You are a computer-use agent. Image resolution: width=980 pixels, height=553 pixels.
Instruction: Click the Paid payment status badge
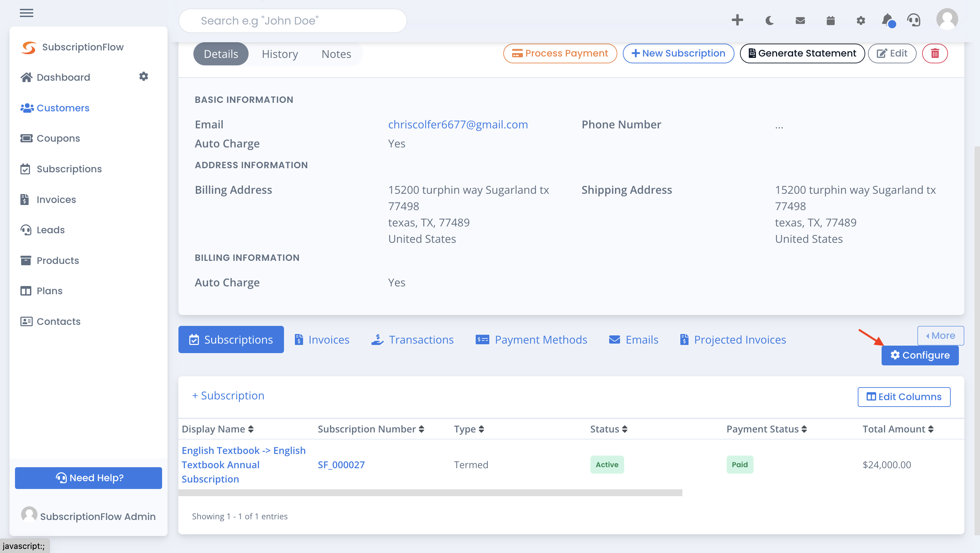(740, 465)
